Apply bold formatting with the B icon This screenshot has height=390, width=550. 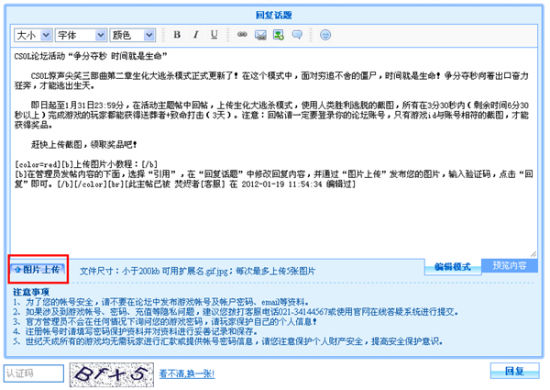coord(177,35)
